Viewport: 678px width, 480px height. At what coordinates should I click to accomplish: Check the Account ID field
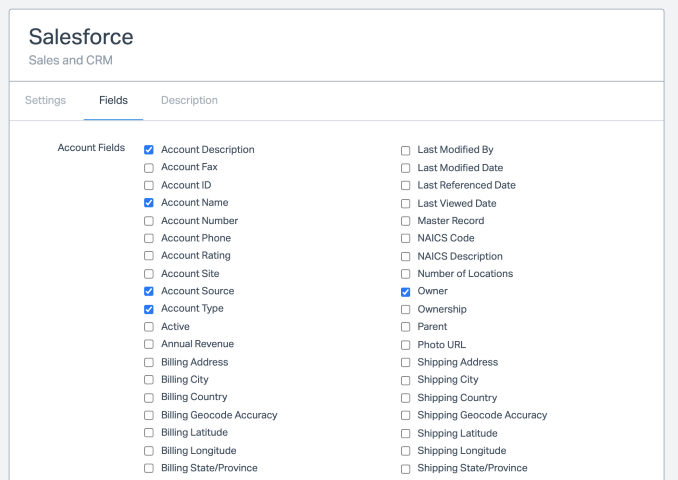149,186
